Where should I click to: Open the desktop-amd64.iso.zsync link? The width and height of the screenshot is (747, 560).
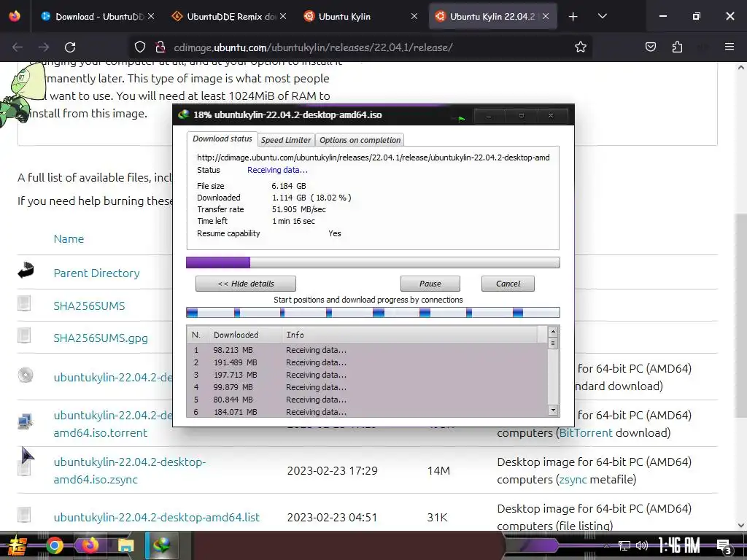pyautogui.click(x=130, y=470)
